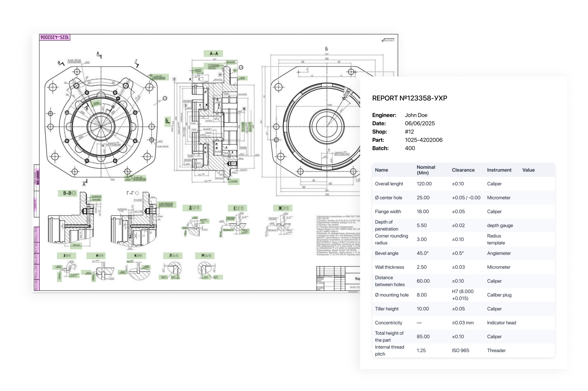The width and height of the screenshot is (588, 391).
Task: Click the pink part number tag 1025-4202006
Action: coord(55,37)
